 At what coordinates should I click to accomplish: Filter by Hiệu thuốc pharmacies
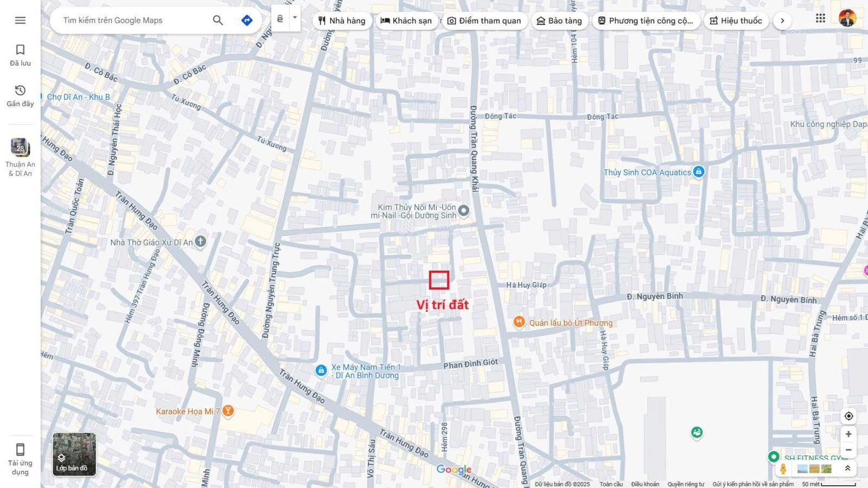[736, 21]
